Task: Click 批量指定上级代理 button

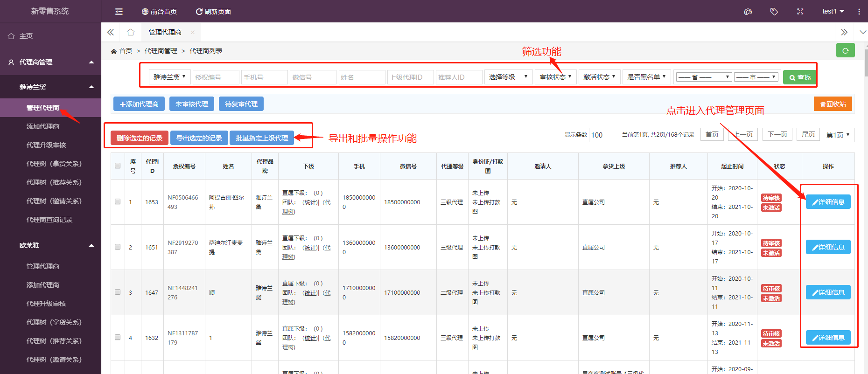Action: click(x=262, y=138)
